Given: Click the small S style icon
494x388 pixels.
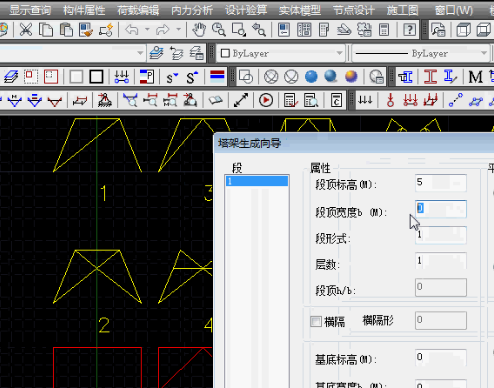Looking at the screenshot, I should click(172, 77).
